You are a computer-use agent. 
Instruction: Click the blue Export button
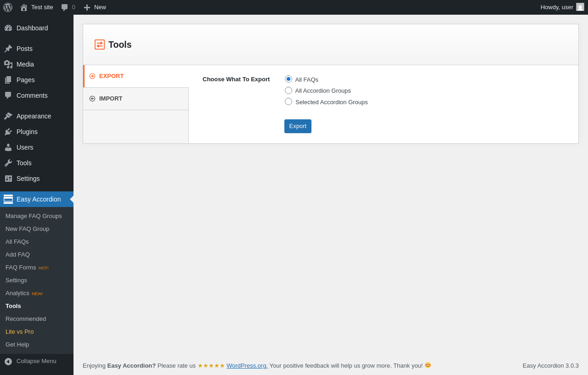[298, 126]
